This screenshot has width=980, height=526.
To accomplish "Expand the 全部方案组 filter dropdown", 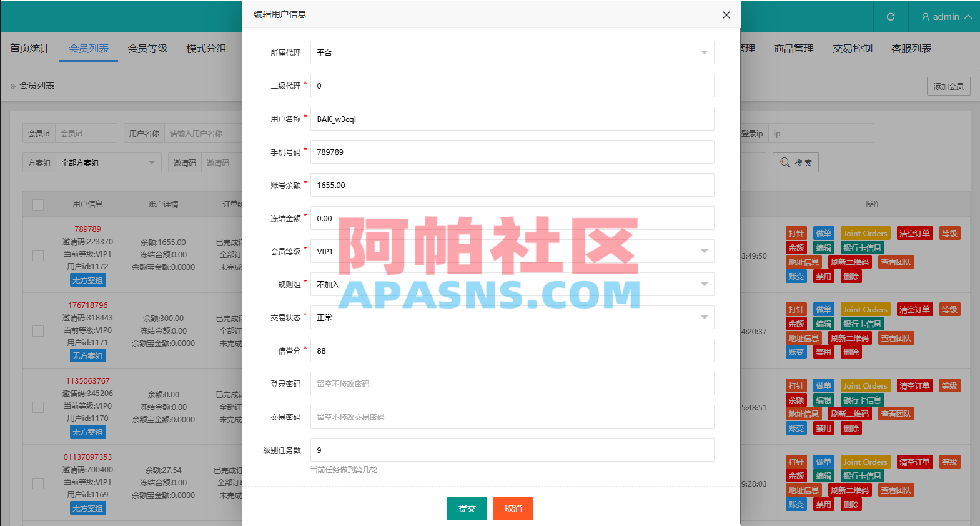I will click(x=109, y=162).
